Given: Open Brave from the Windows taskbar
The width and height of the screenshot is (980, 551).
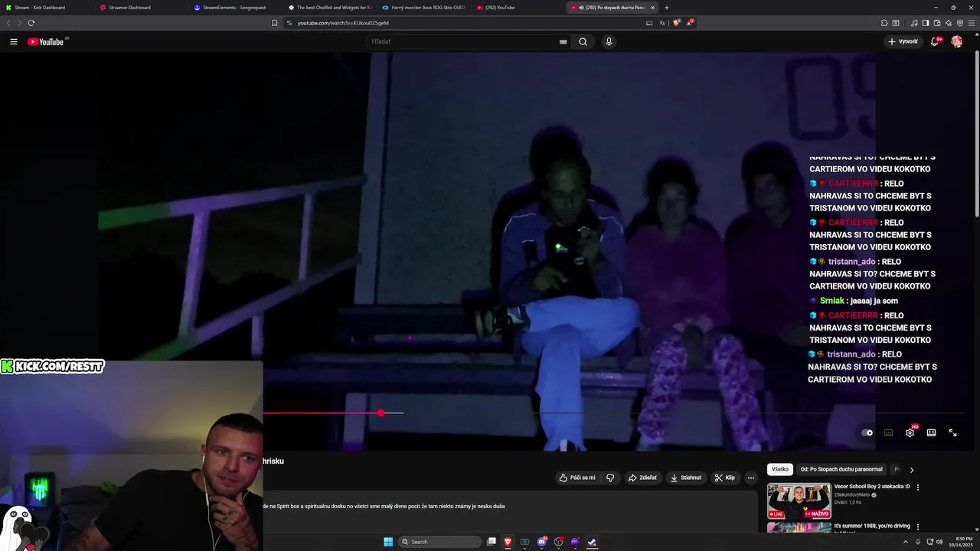Looking at the screenshot, I should (508, 542).
